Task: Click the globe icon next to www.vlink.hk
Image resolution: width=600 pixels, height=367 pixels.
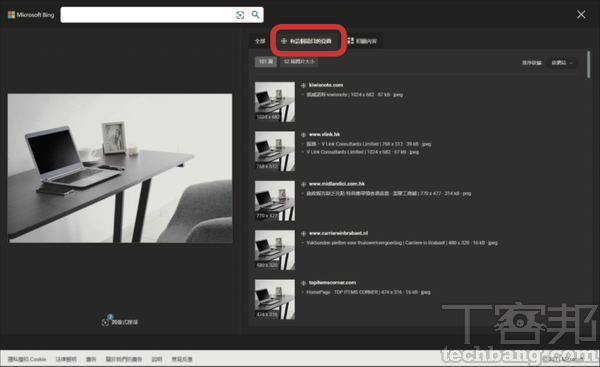Action: (303, 135)
